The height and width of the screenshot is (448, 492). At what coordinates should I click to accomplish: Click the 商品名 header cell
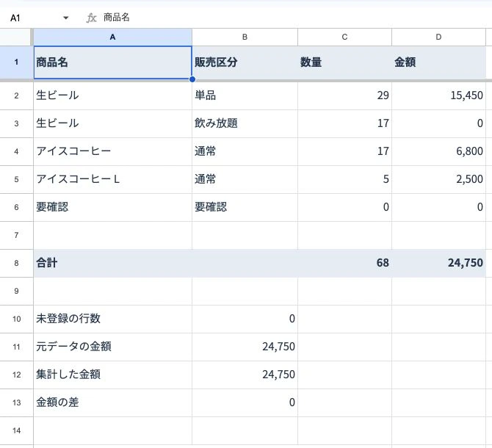(x=112, y=62)
